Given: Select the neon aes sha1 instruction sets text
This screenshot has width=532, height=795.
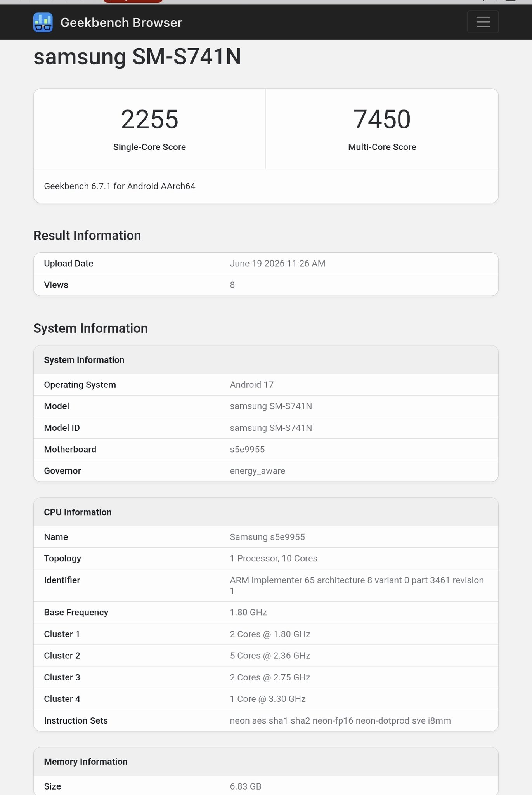Looking at the screenshot, I should click(x=340, y=720).
